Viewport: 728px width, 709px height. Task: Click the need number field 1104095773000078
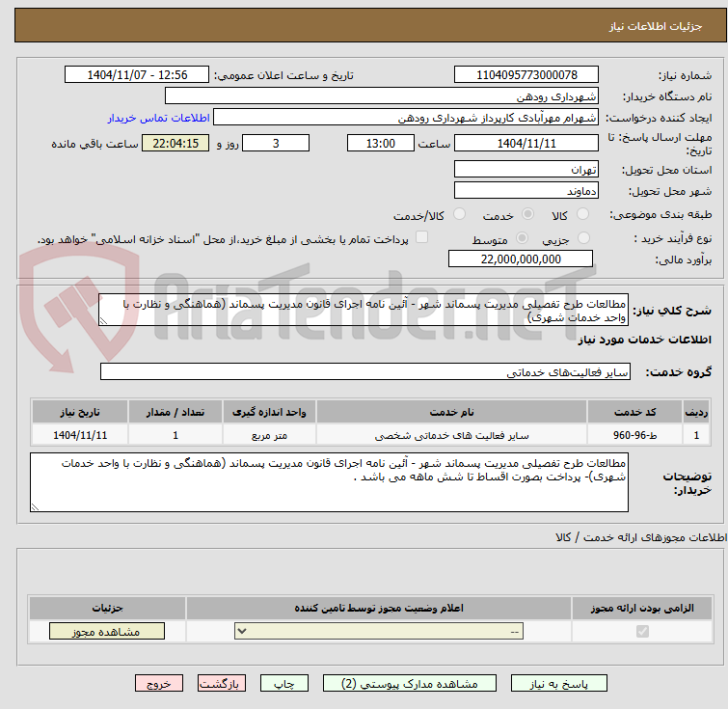point(526,75)
